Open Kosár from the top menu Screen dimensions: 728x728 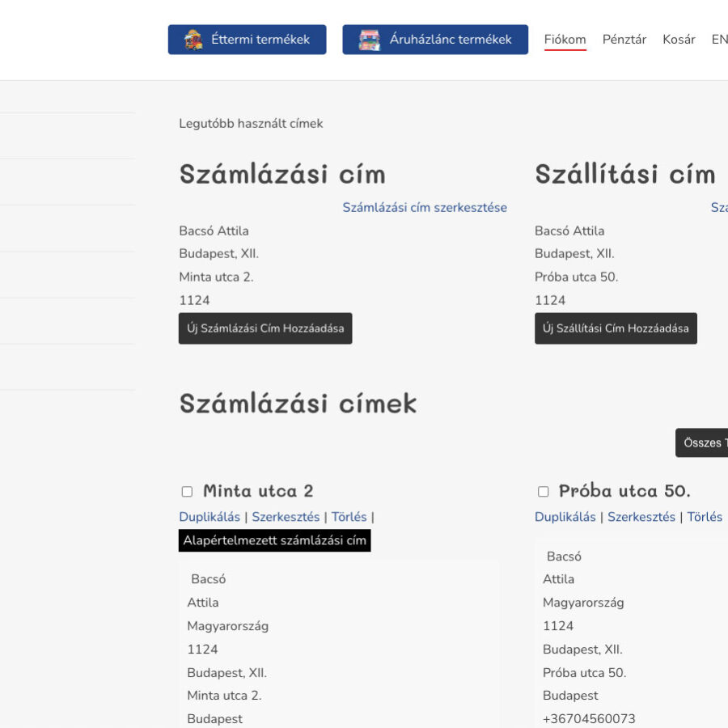coord(679,40)
